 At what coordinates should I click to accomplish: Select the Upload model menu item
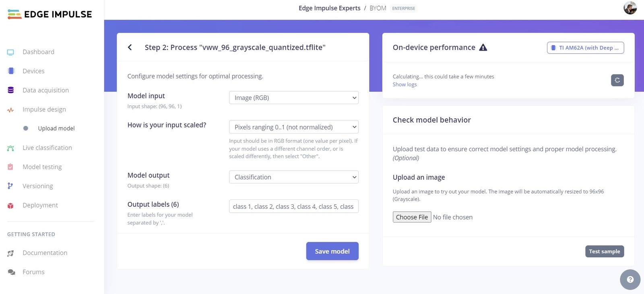click(x=56, y=128)
